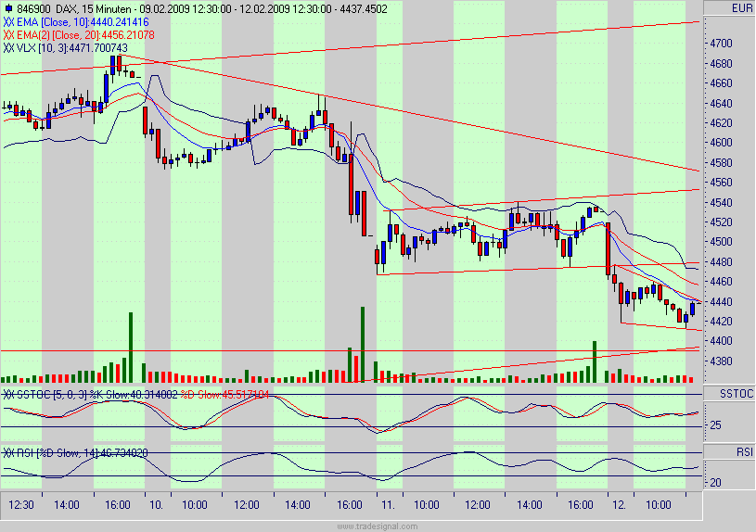The image size is (756, 532).
Task: Click the 4700 price axis label
Action: 721,44
